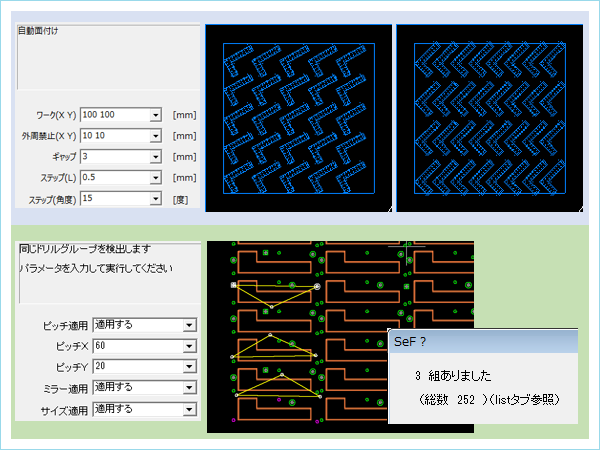Screen dimensions: 600x450
Task: Click the ピッチX field showing 60
Action: [135, 346]
